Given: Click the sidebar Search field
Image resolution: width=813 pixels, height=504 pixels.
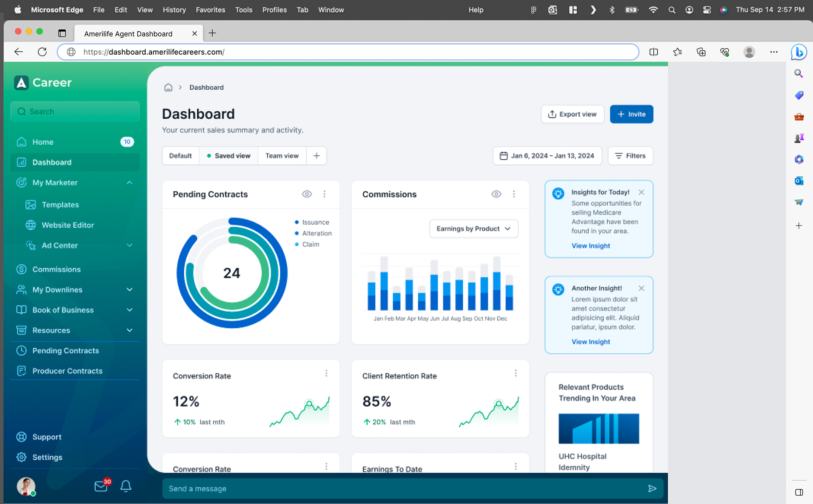Looking at the screenshot, I should click(x=75, y=111).
